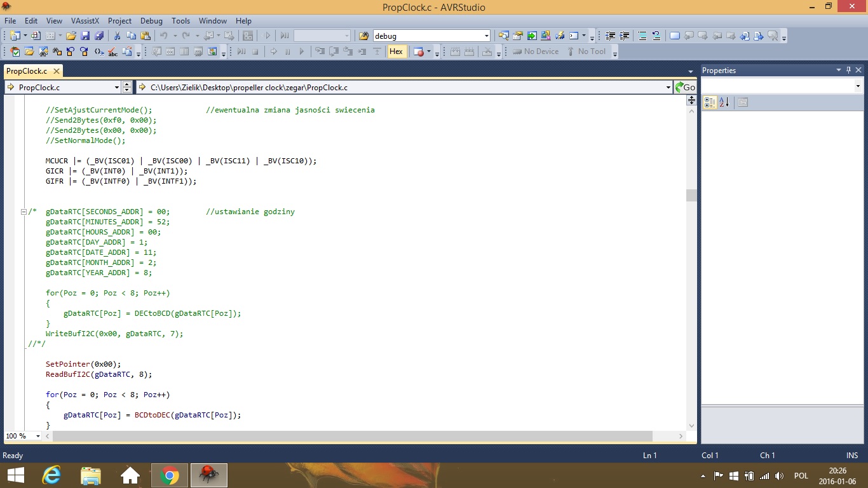Click the vertical scrollbar thumb in editor
The image size is (868, 488).
pyautogui.click(x=691, y=196)
